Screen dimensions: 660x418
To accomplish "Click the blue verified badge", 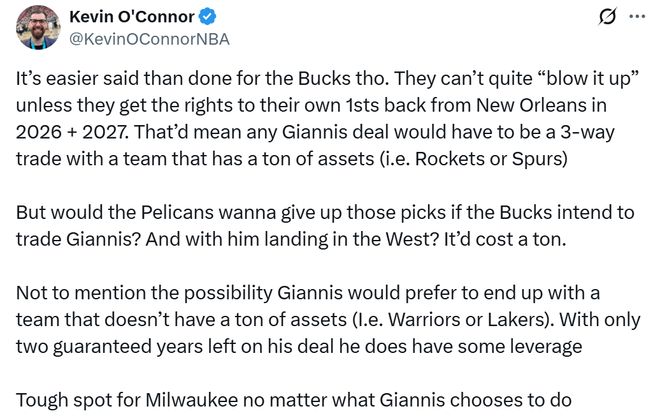I will [214, 17].
